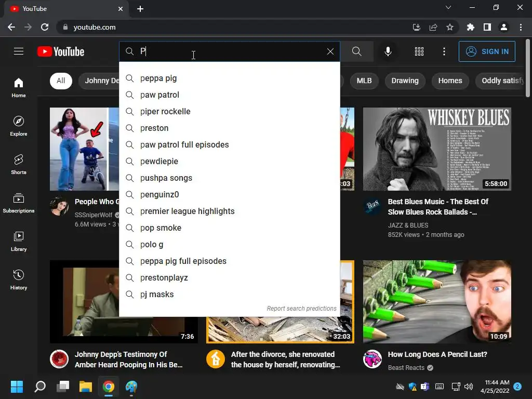This screenshot has height=399, width=532.
Task: Bookmark this page with the star icon
Action: (x=450, y=27)
